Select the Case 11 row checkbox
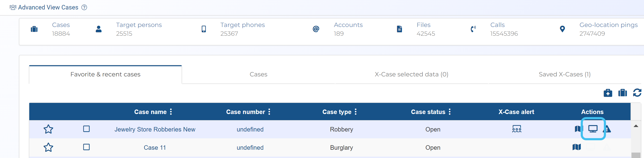This screenshot has height=158, width=644. tap(86, 147)
